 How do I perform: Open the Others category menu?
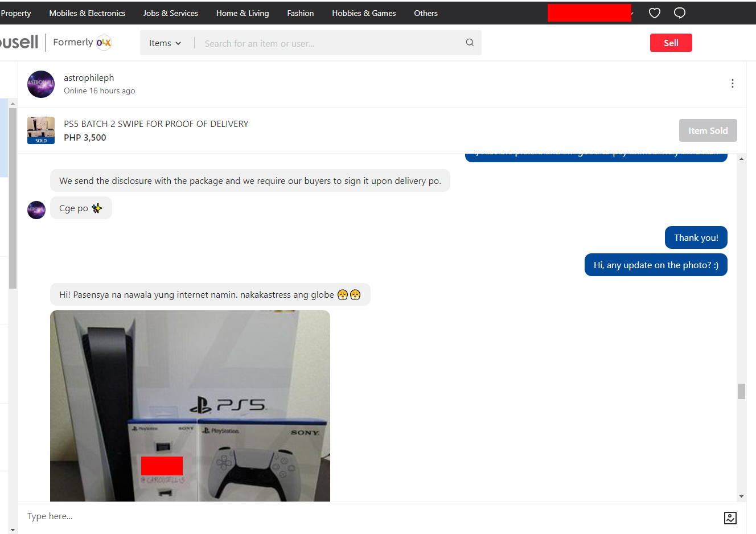point(426,13)
